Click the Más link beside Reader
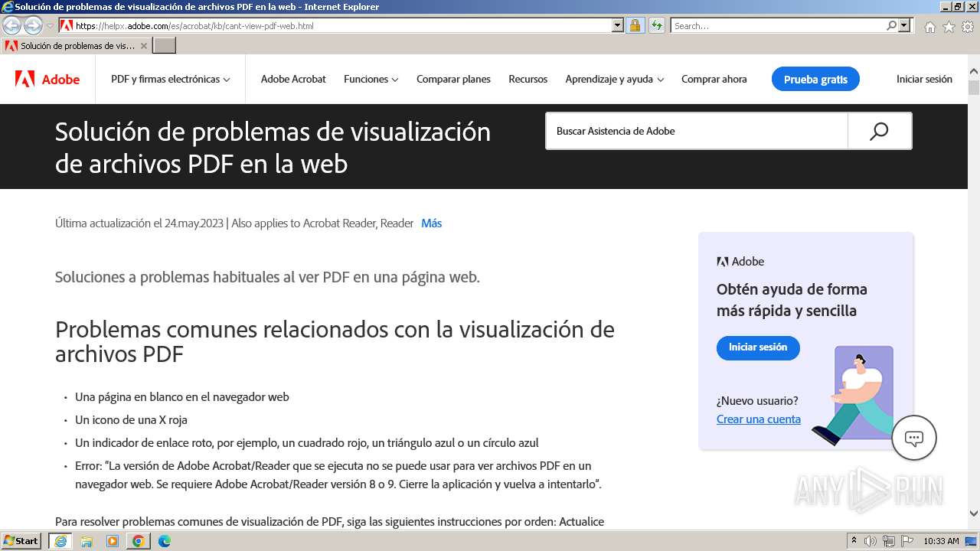The width and height of the screenshot is (980, 551). 431,223
